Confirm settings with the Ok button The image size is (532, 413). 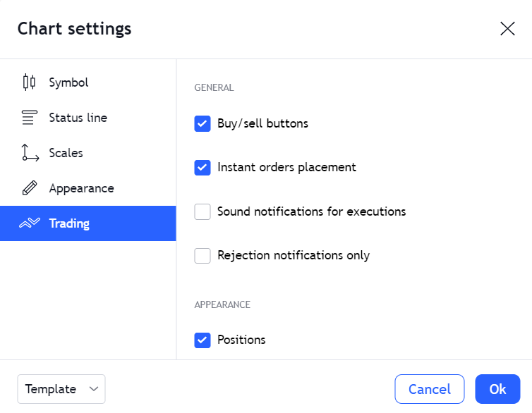tap(497, 389)
